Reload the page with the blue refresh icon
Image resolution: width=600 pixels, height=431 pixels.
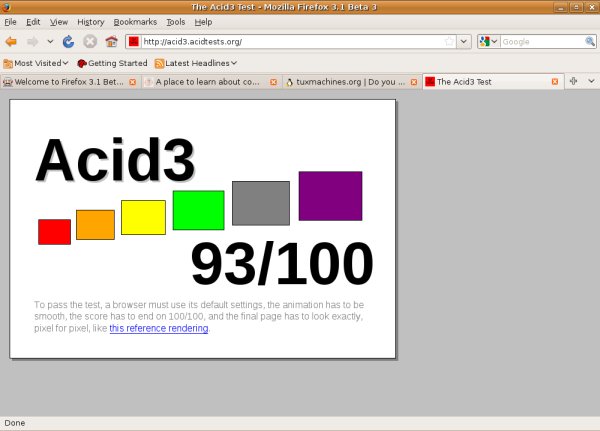click(x=68, y=41)
